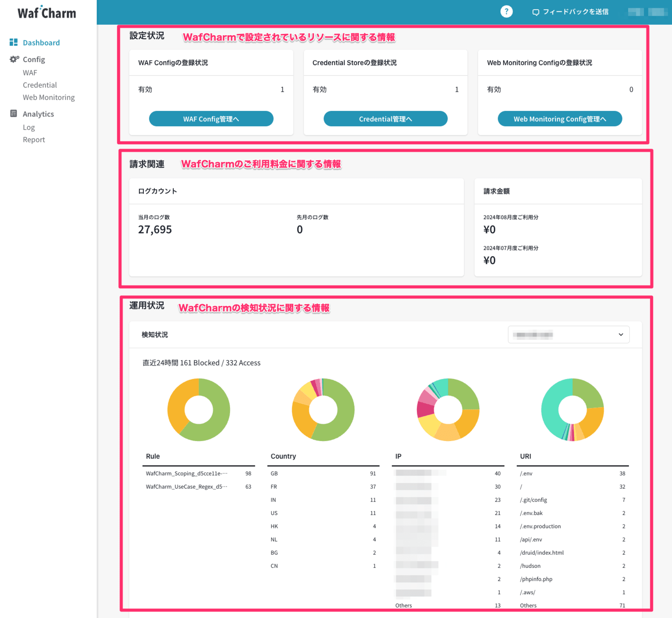Screen dimensions: 672x618
Task: Click the IP column header
Action: coord(398,456)
